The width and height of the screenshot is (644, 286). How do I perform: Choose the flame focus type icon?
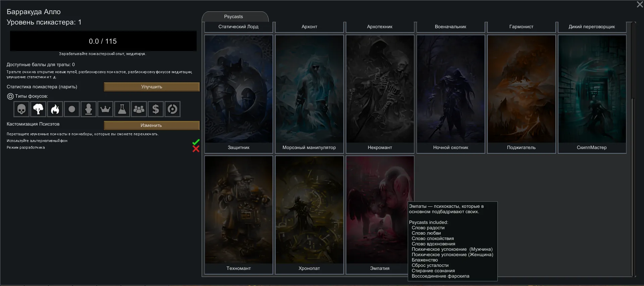point(55,109)
